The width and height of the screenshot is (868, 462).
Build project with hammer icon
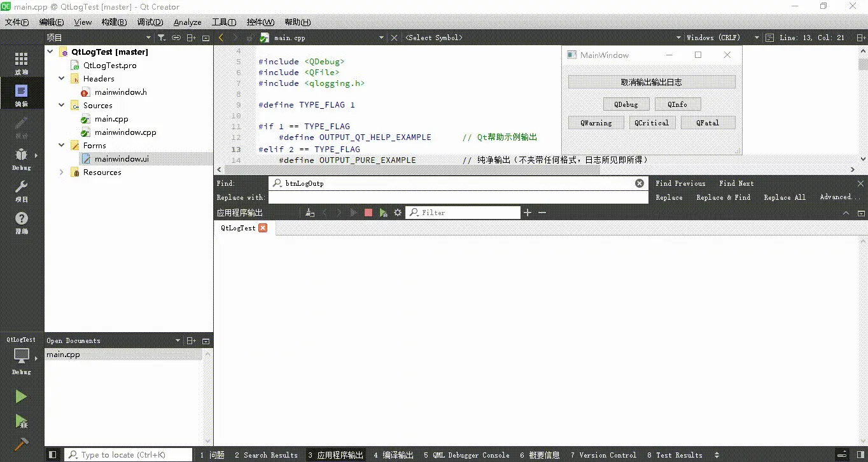point(21,444)
